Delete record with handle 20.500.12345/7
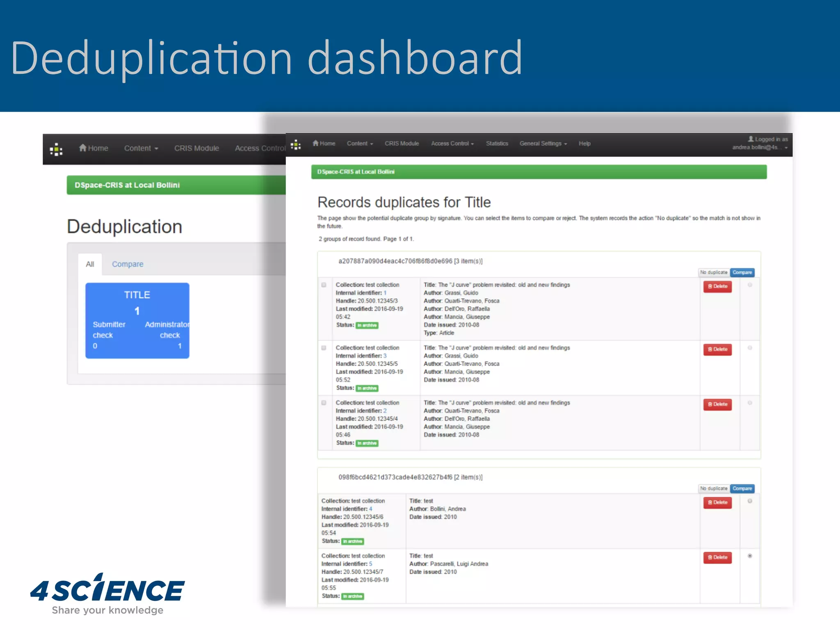 (717, 557)
